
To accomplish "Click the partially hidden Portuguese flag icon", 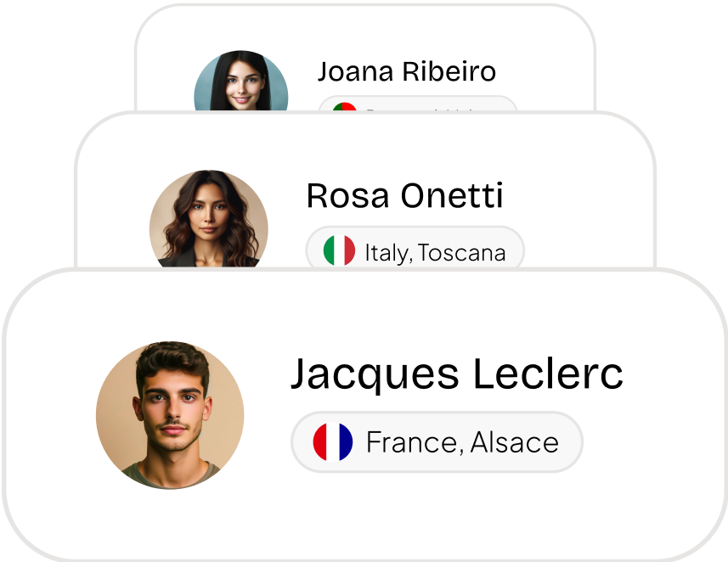I will (344, 107).
